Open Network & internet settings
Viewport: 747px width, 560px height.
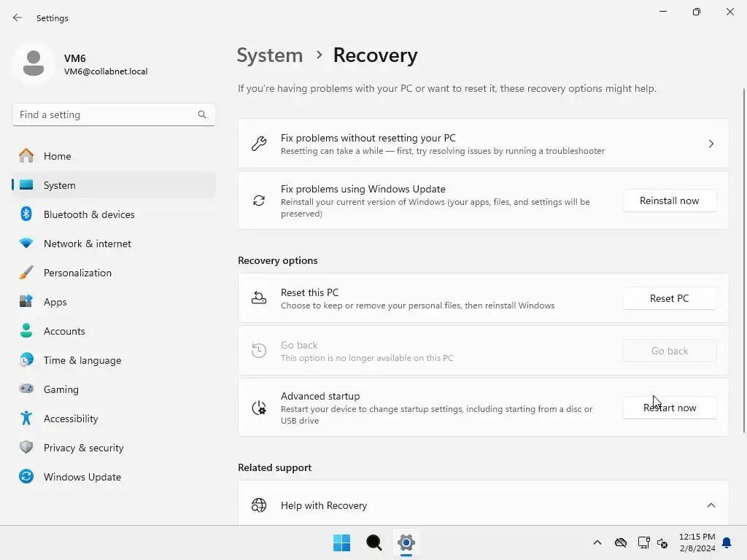tap(114, 244)
